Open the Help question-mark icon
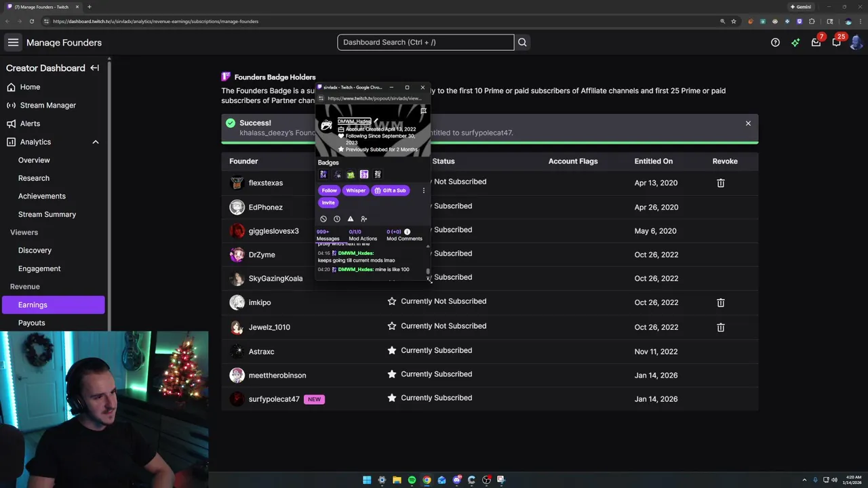This screenshot has height=488, width=868. [x=775, y=42]
